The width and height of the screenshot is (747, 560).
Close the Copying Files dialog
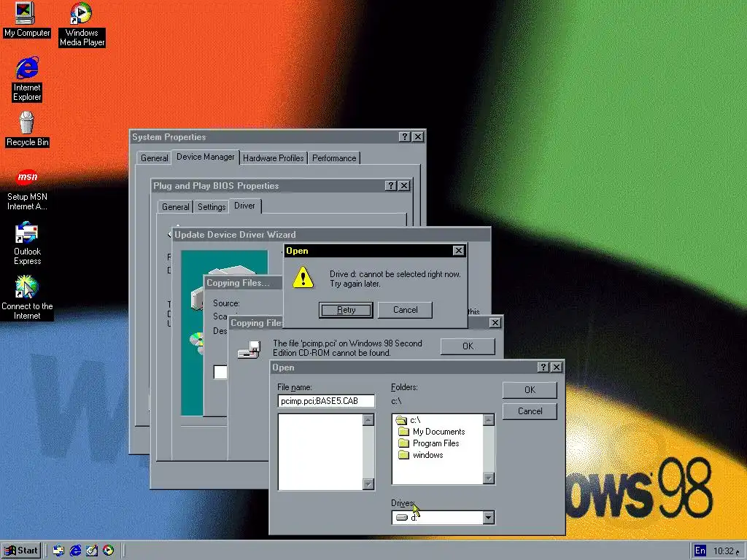495,322
